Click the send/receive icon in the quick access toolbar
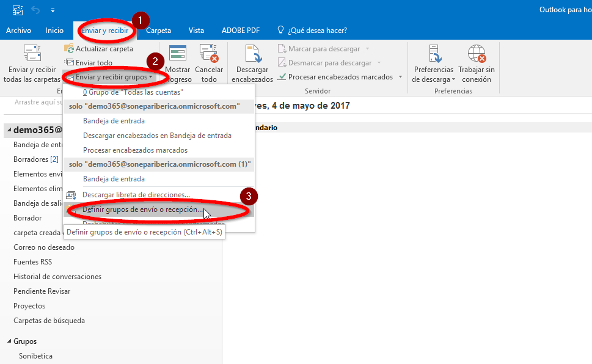Image resolution: width=592 pixels, height=364 pixels. tap(17, 10)
